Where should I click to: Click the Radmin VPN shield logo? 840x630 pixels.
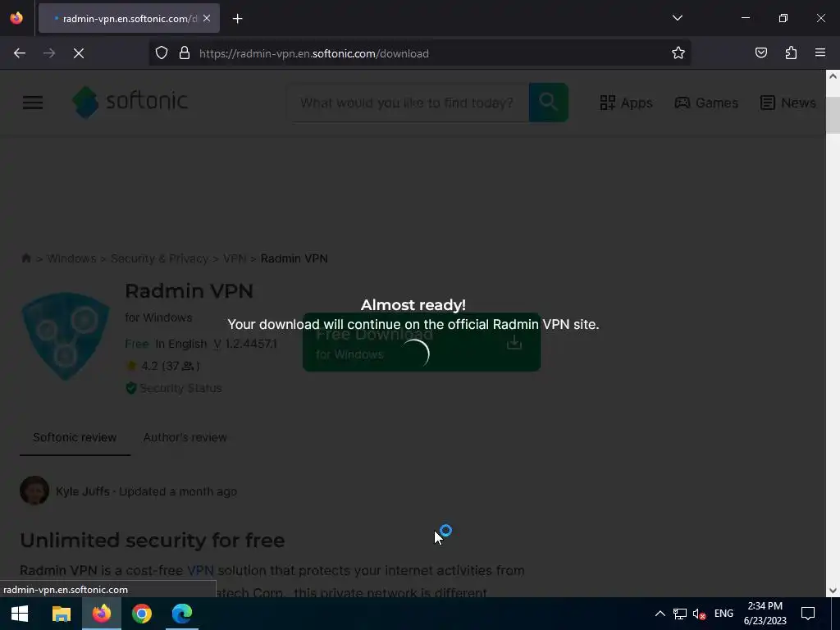tap(66, 336)
